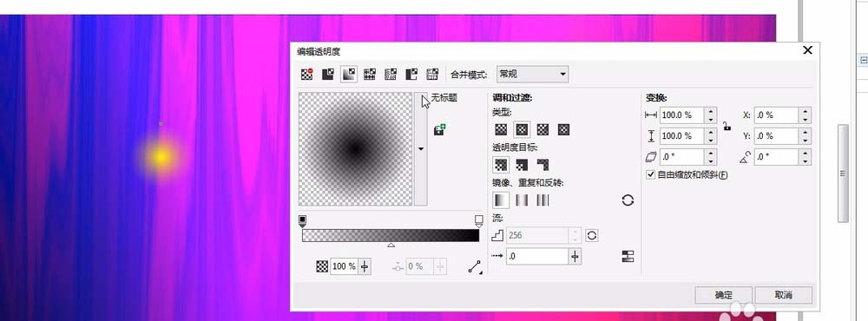Click the yellow glow object on canvas
This screenshot has width=868, height=321.
point(161,158)
